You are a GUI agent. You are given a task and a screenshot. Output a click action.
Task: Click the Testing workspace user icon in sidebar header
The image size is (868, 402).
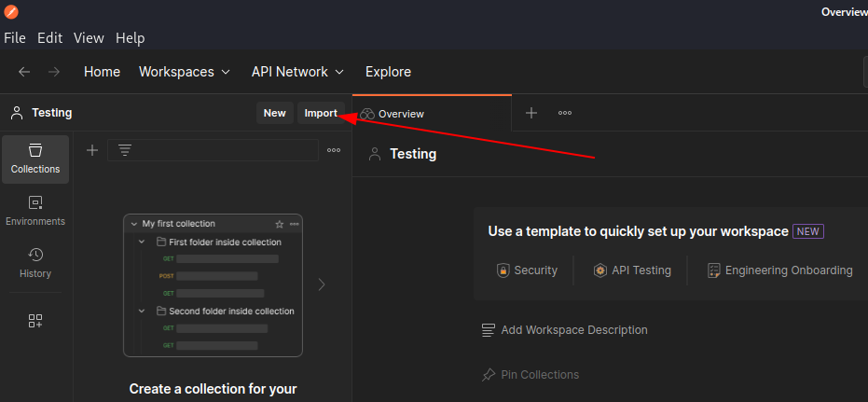[17, 113]
